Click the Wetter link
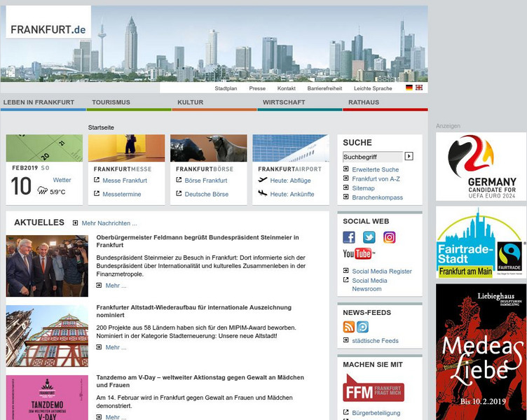Image resolution: width=527 pixels, height=420 pixels. 62,180
